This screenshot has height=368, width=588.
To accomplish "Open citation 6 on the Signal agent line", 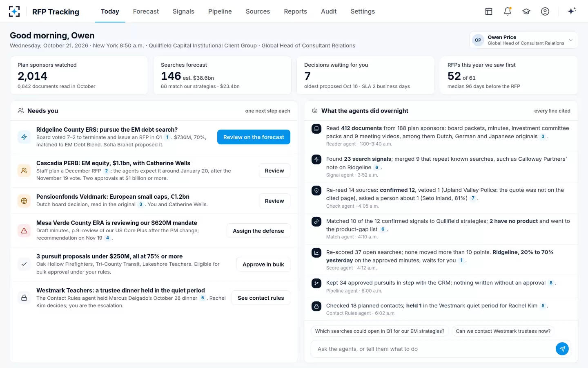I will 376,167.
